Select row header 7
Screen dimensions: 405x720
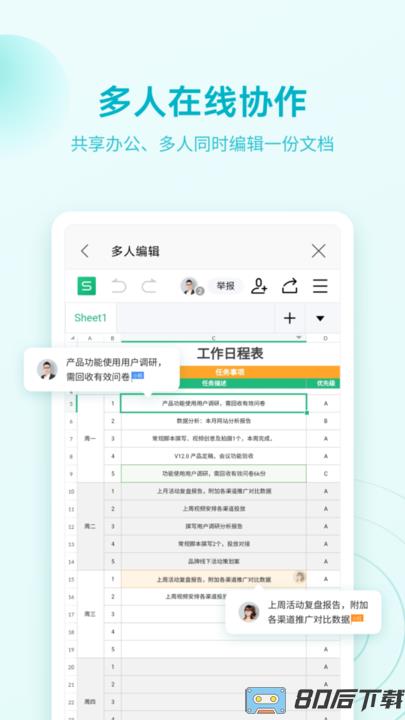(x=71, y=439)
